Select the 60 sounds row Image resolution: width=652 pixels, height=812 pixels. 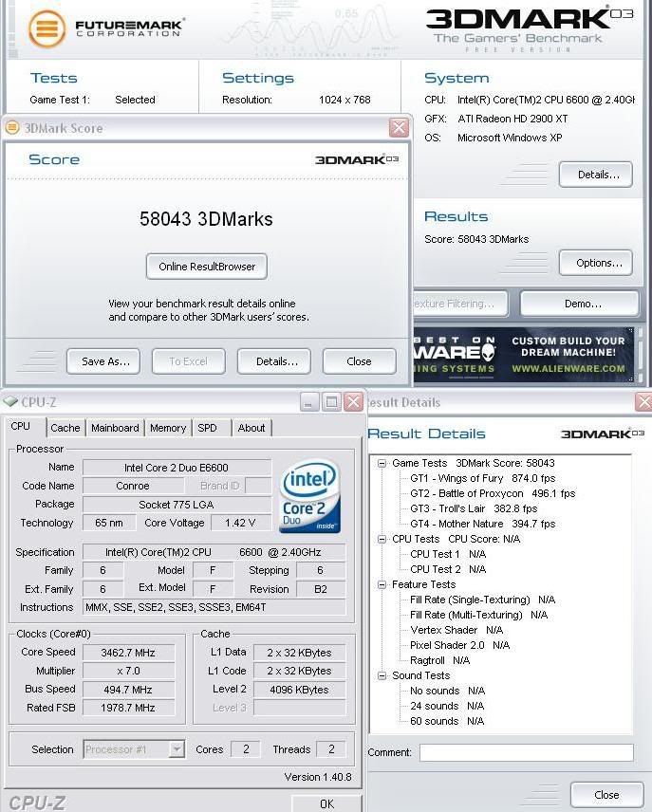point(447,721)
